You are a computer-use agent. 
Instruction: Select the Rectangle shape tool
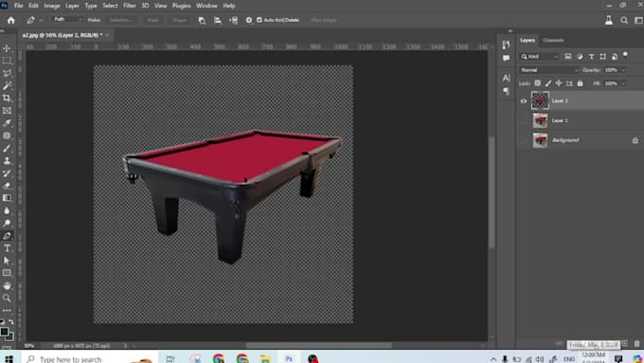coord(7,273)
